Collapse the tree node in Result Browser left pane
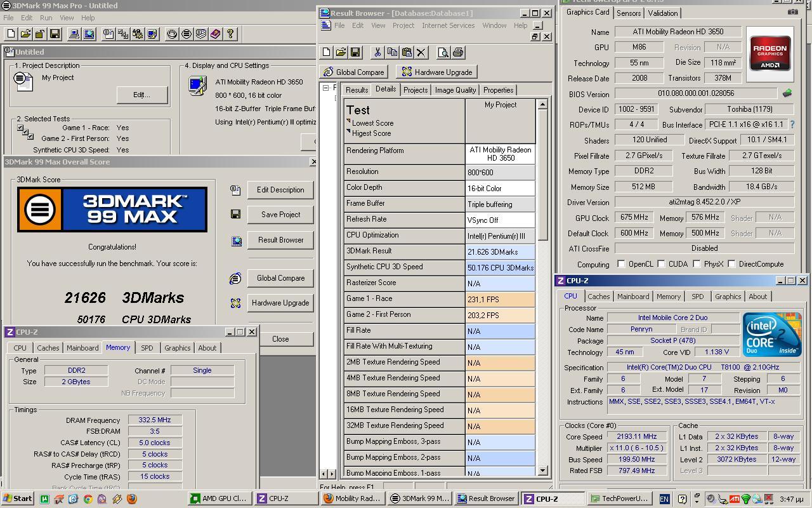The width and height of the screenshot is (812, 508). tap(326, 88)
